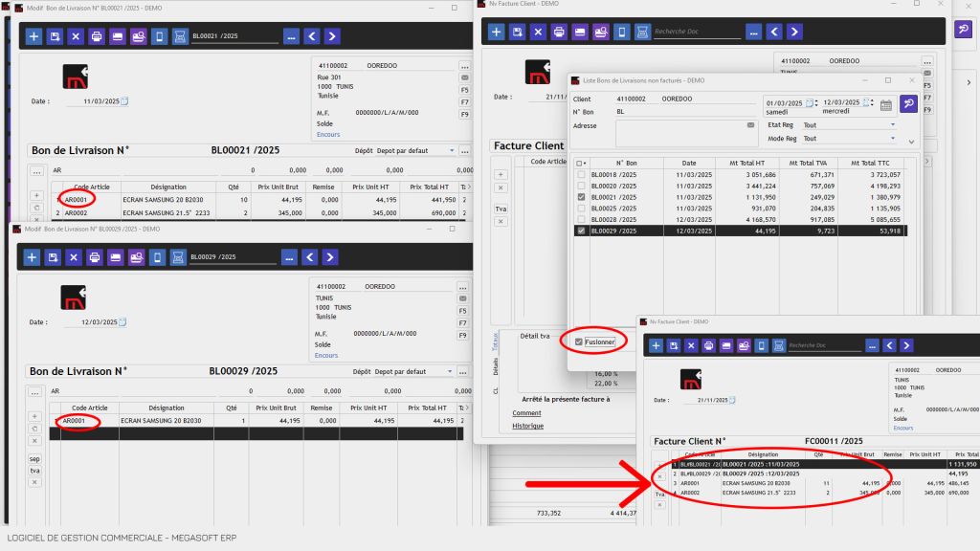Click the Adresse field in list dialog
The width and height of the screenshot is (980, 551).
(x=685, y=133)
